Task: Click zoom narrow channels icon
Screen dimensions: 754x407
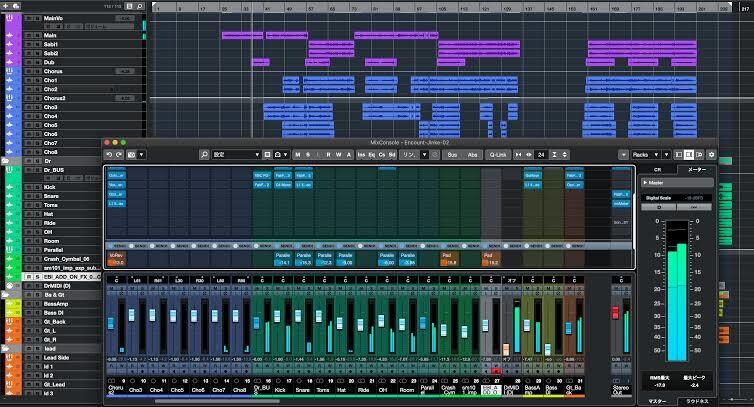Action: (518, 154)
